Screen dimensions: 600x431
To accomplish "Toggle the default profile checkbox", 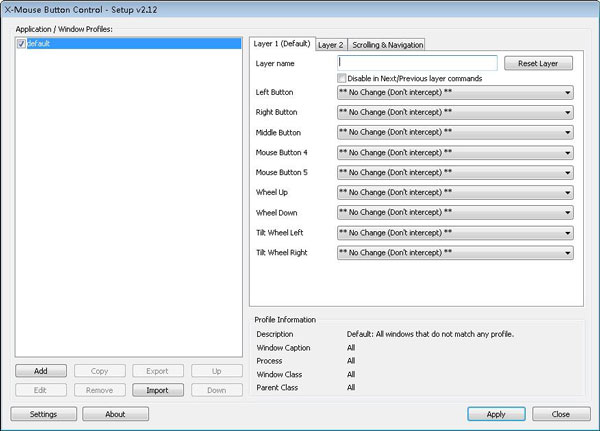I will tap(21, 44).
